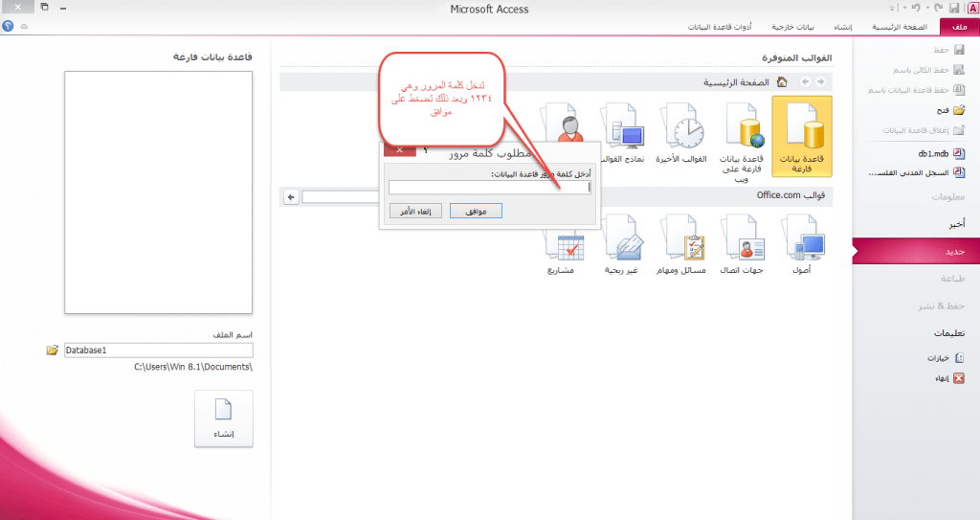Switch to the ملف (File) tab

pyautogui.click(x=959, y=27)
